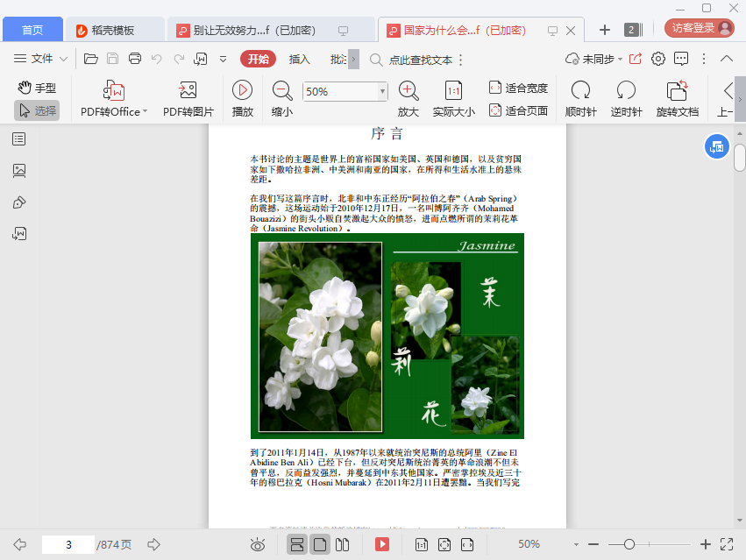Zoom to actual size with 实际大小
This screenshot has height=560, width=746.
(x=452, y=97)
